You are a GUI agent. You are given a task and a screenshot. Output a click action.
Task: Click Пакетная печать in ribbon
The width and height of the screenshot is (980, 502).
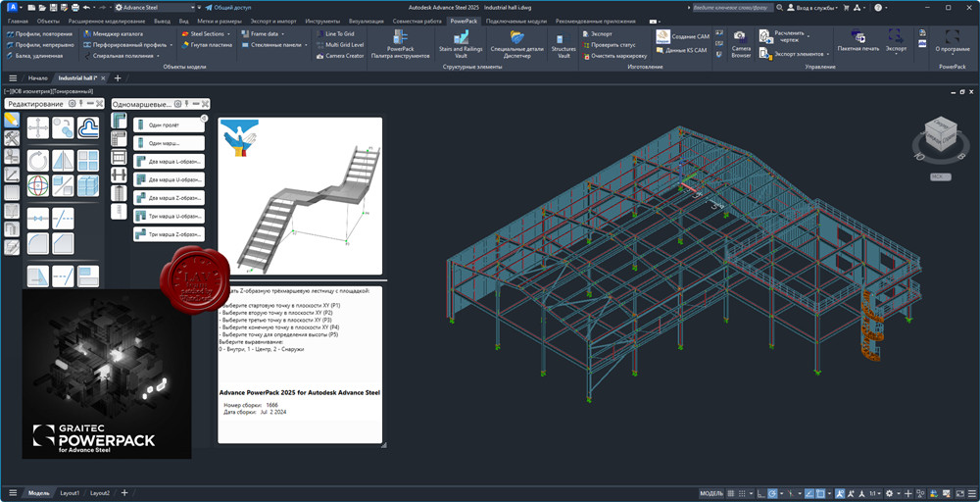point(858,41)
